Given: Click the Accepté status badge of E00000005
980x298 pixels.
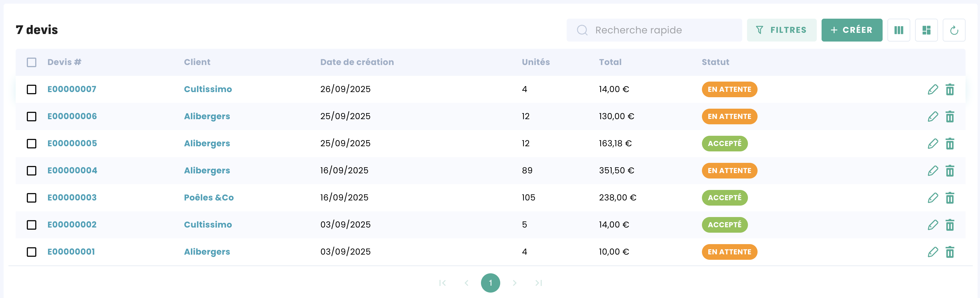Looking at the screenshot, I should pyautogui.click(x=724, y=143).
